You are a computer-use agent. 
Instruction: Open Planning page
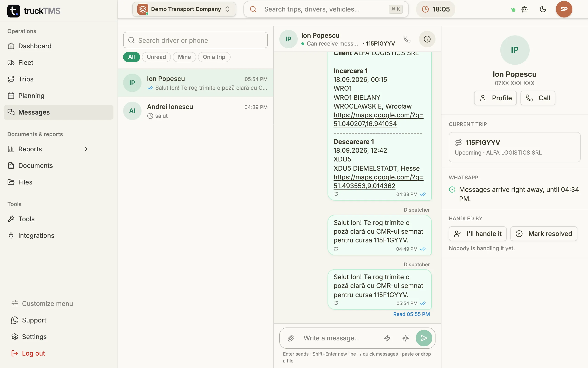[58, 96]
